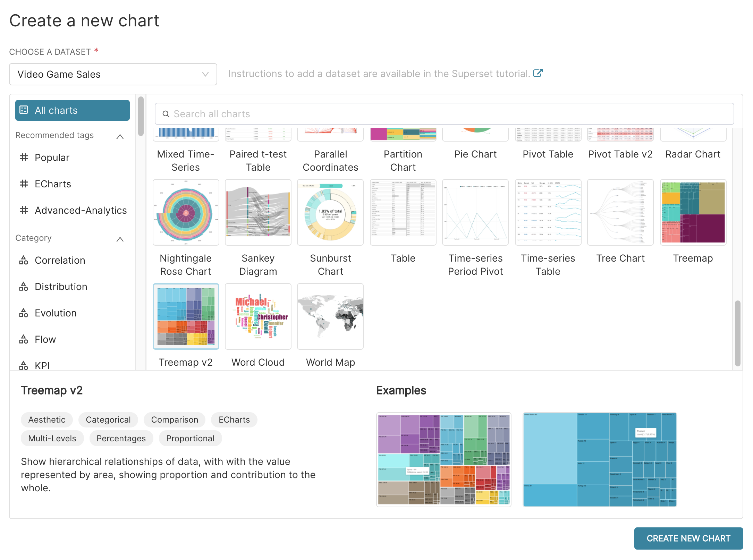Image resolution: width=753 pixels, height=560 pixels.
Task: Click the Search all charts input field
Action: [444, 114]
